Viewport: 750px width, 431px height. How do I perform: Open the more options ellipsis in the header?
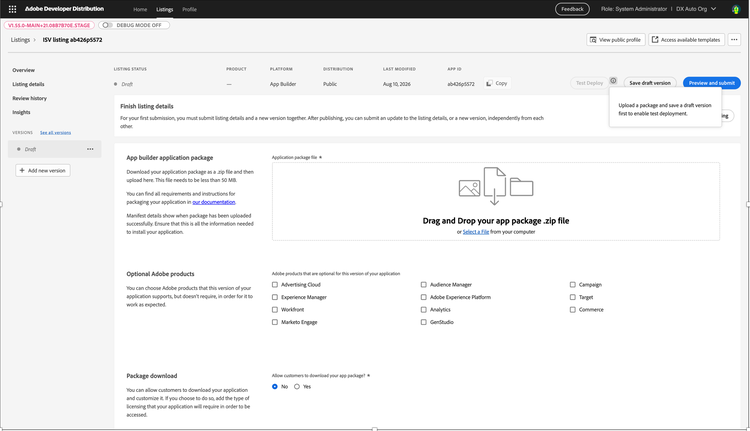coord(734,40)
